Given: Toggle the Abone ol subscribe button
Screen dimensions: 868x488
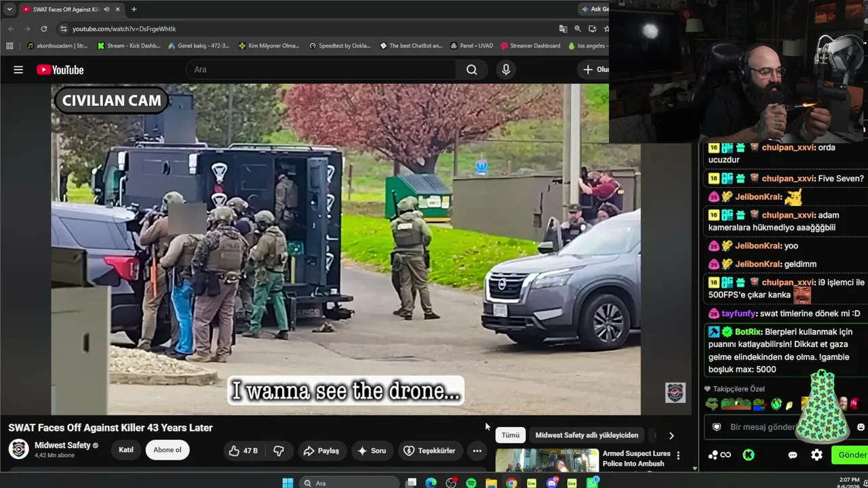Looking at the screenshot, I should [x=167, y=451].
